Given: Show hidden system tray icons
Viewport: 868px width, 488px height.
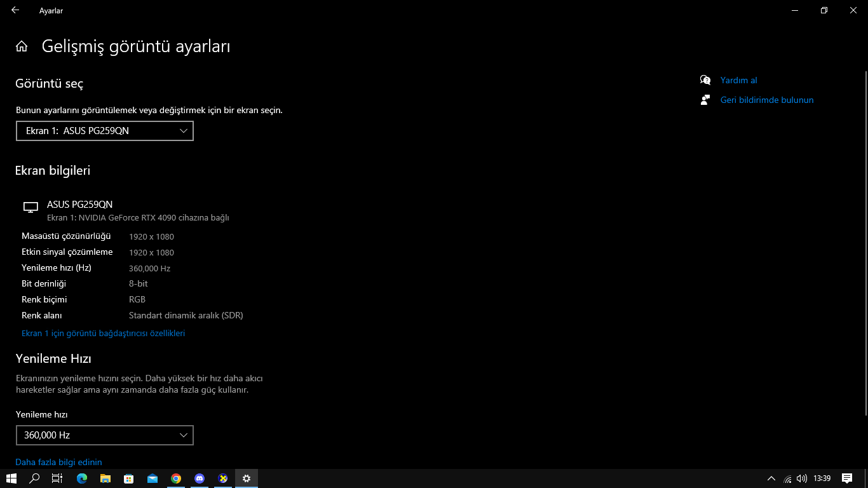Looking at the screenshot, I should point(771,478).
